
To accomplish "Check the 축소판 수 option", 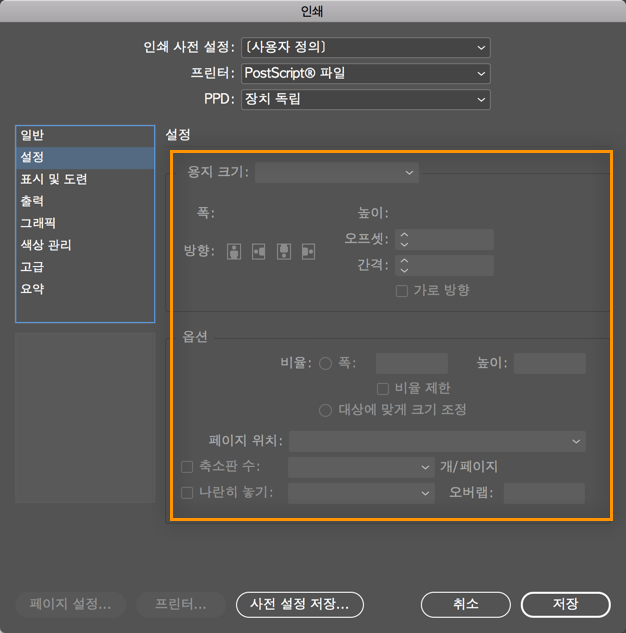I will [187, 467].
